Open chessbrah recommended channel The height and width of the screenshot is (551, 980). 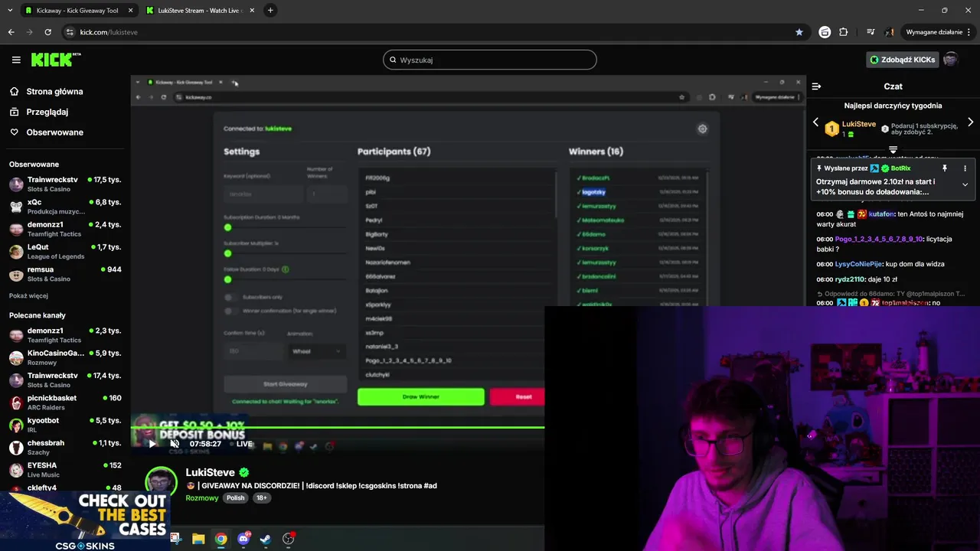pos(65,448)
